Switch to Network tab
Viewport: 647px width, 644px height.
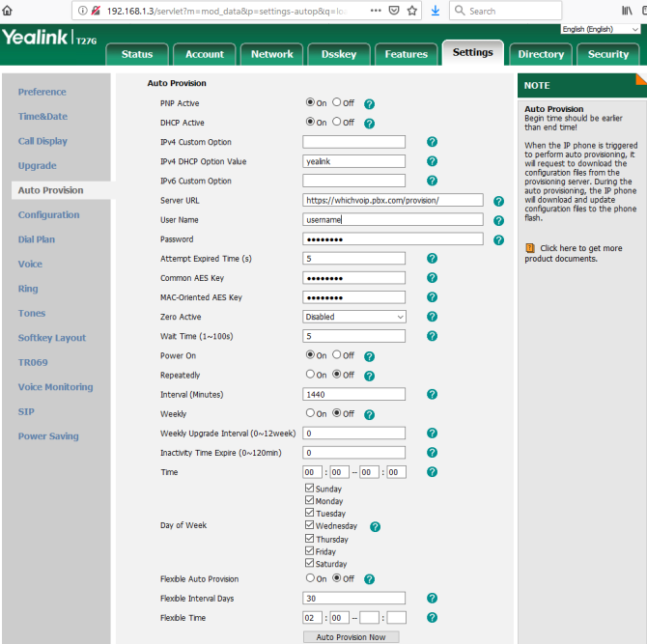(x=272, y=54)
